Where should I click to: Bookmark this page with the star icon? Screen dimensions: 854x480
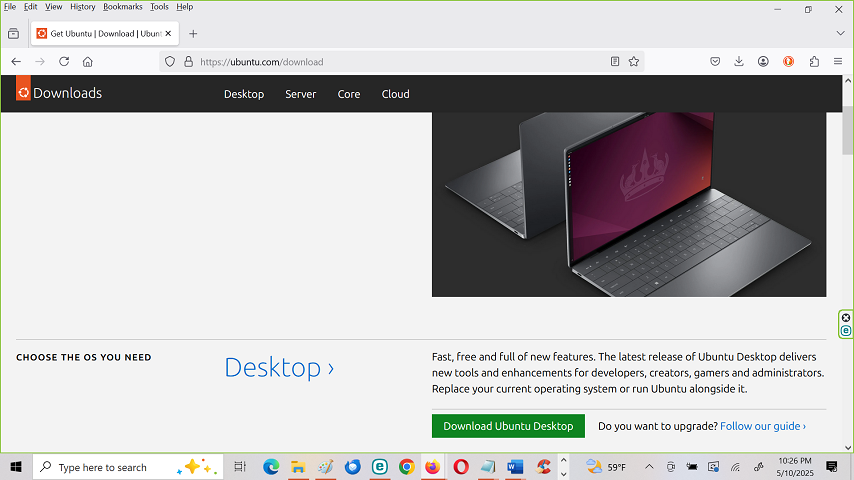[x=634, y=61]
